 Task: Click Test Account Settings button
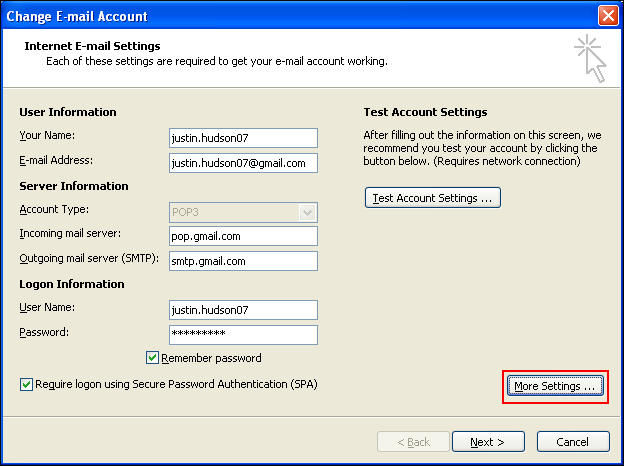click(x=433, y=198)
